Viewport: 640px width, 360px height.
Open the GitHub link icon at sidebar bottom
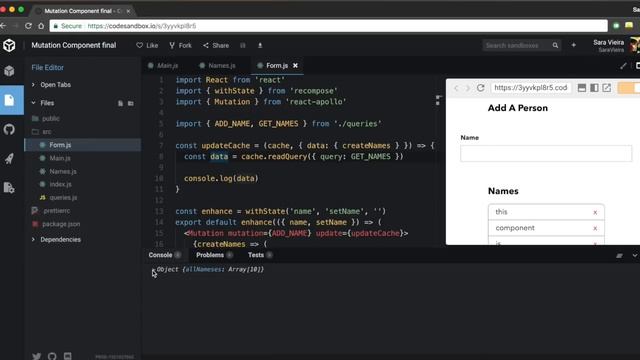[52, 356]
